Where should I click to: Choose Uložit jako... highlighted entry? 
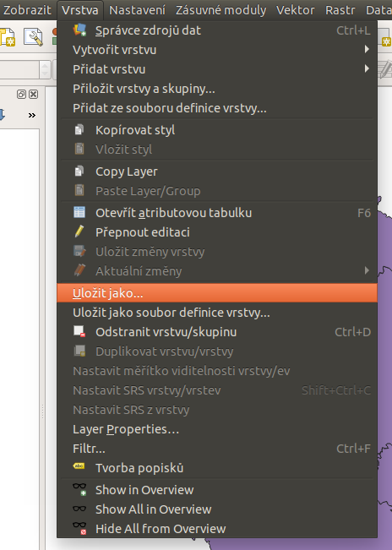pos(217,293)
